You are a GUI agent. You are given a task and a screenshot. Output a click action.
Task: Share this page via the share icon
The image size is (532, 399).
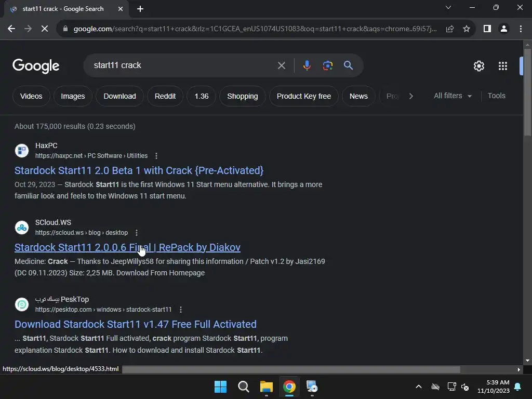pos(450,29)
